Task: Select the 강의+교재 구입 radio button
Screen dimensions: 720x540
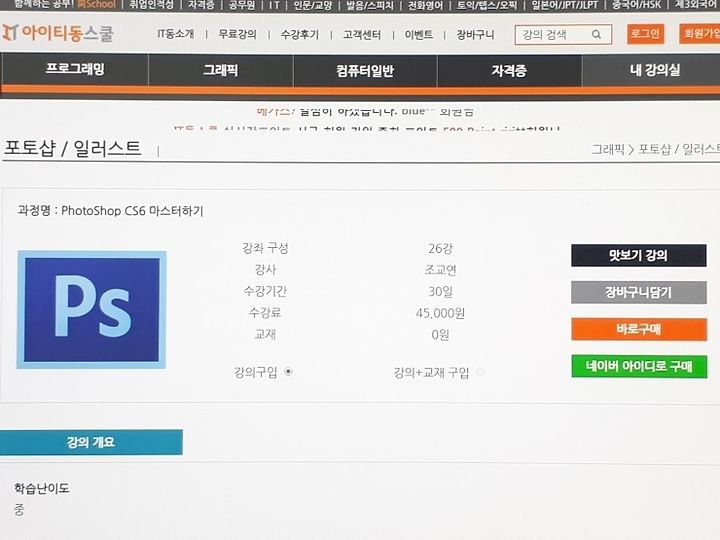Action: tap(480, 372)
